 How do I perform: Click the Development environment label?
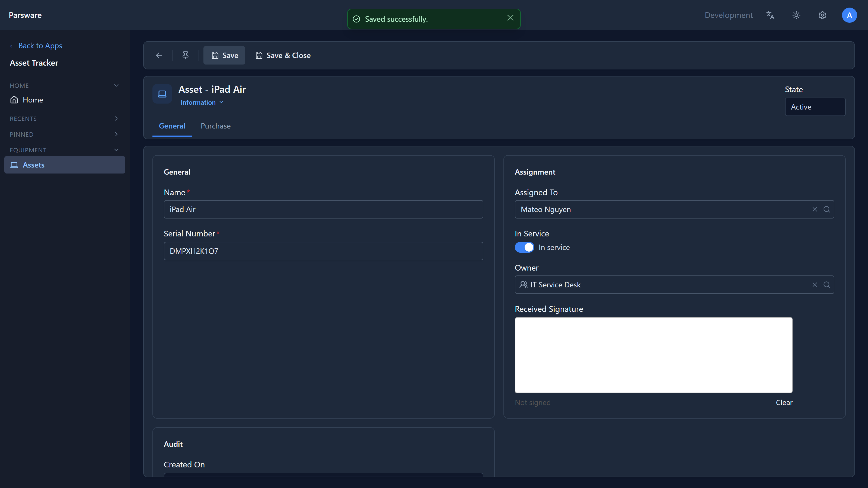tap(729, 15)
